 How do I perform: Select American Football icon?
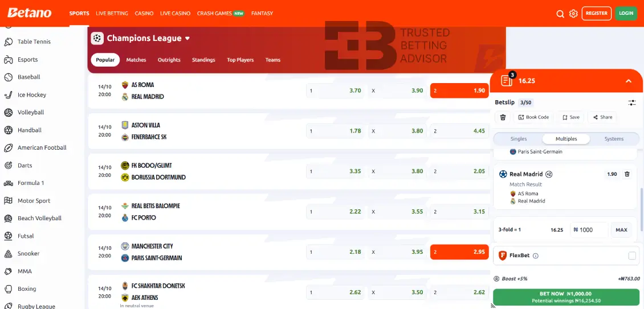click(x=8, y=148)
